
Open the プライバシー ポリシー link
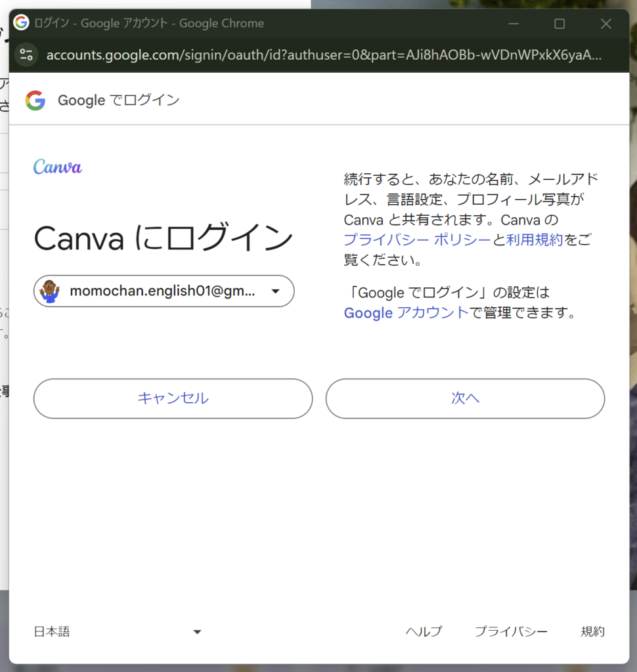click(x=417, y=240)
